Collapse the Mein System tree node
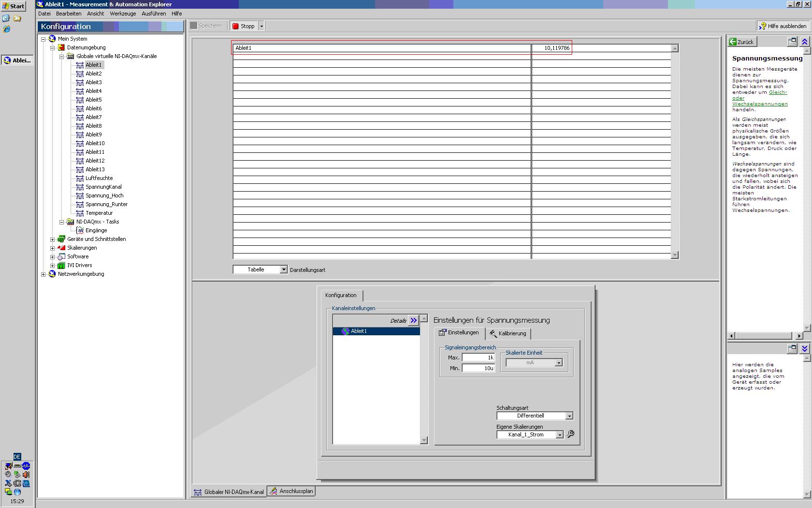Image resolution: width=812 pixels, height=508 pixels. click(43, 39)
